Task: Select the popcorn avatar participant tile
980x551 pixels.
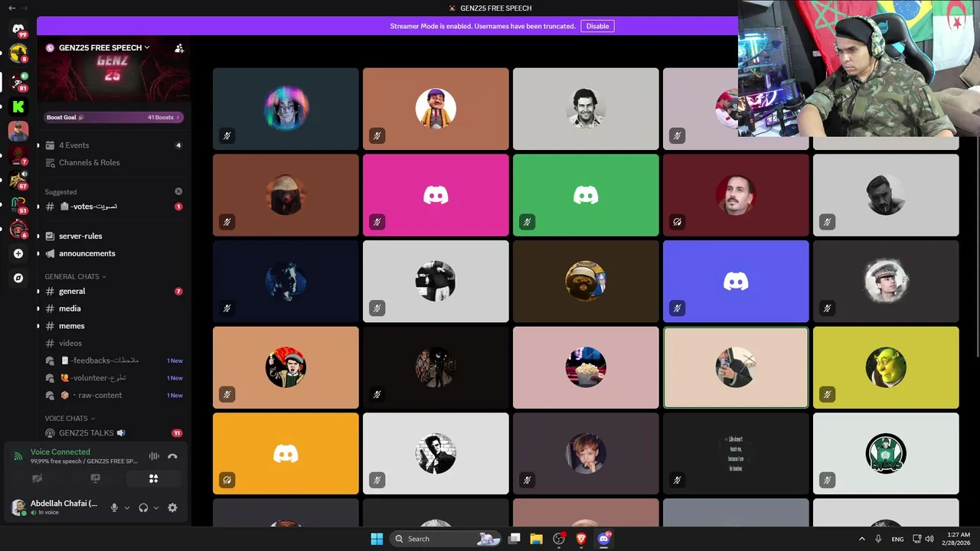Action: [x=586, y=367]
